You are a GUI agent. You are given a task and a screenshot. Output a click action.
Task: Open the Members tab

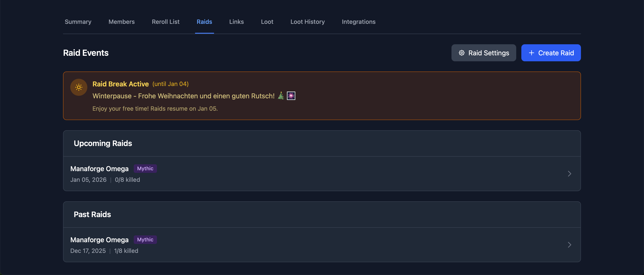point(122,22)
